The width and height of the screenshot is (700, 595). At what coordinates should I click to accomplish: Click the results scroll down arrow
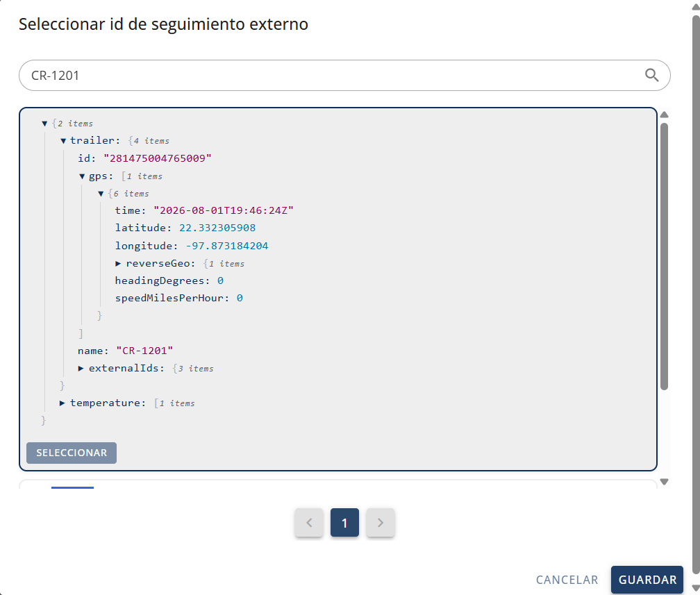pos(665,482)
